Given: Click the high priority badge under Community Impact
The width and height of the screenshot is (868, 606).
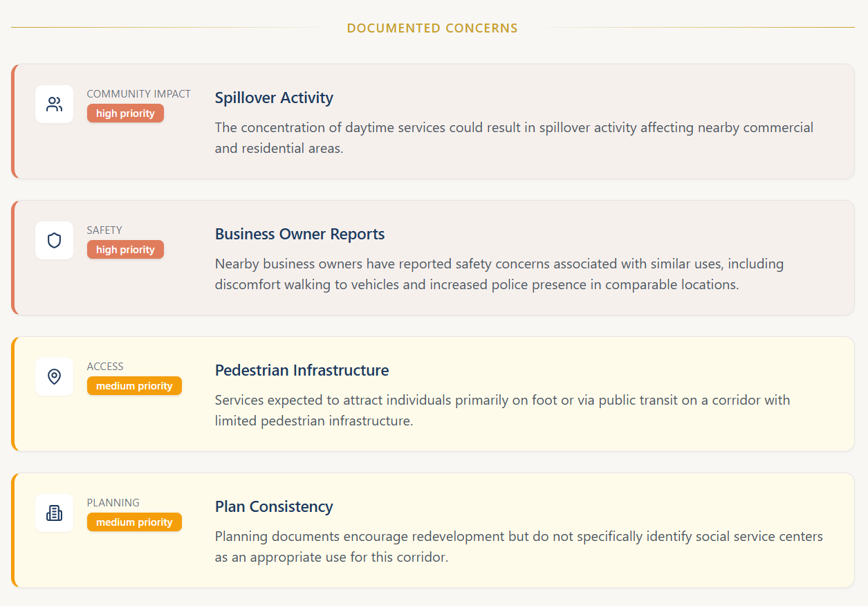Looking at the screenshot, I should (x=125, y=113).
